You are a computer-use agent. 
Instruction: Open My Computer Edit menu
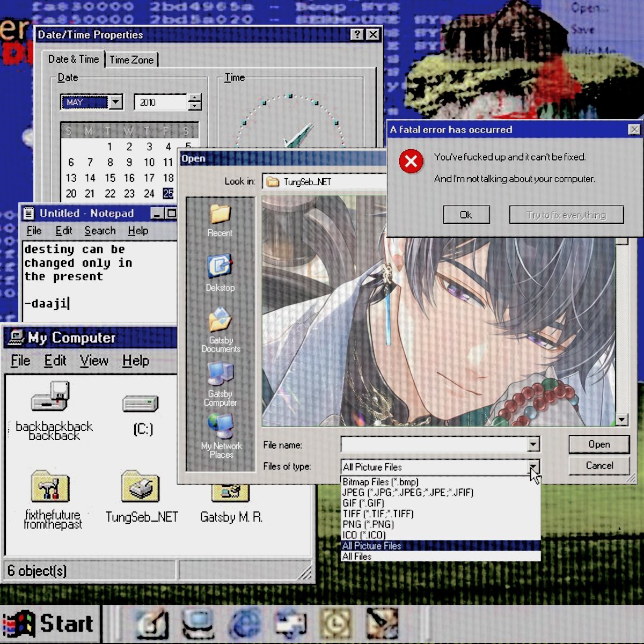pos(55,361)
